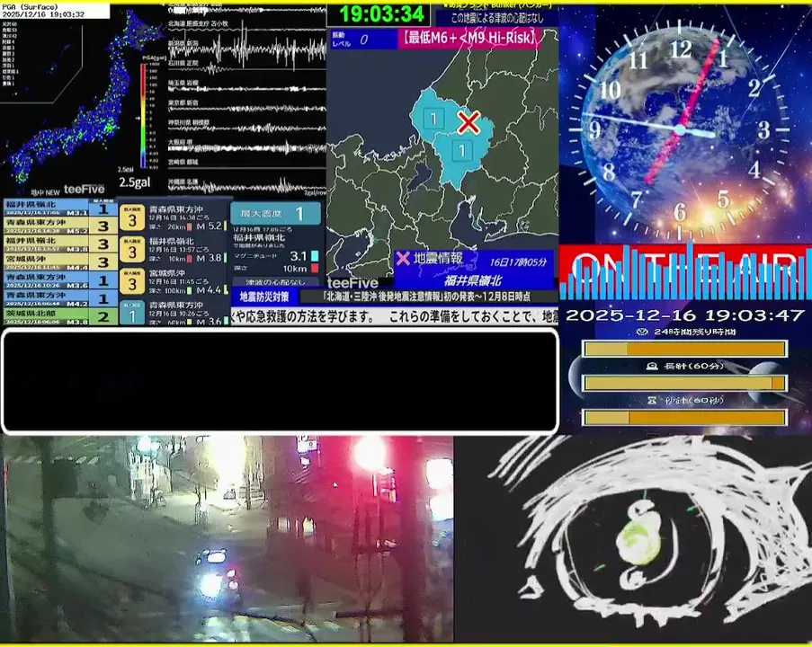The width and height of the screenshot is (812, 647).
Task: Click the 最大震度 1 header box
Action: pyautogui.click(x=275, y=213)
